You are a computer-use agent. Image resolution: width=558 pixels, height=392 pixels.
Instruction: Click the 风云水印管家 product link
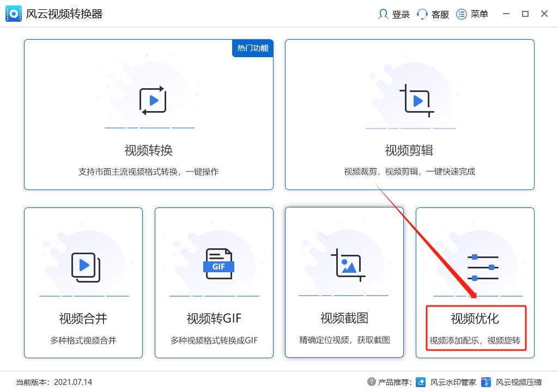point(451,382)
